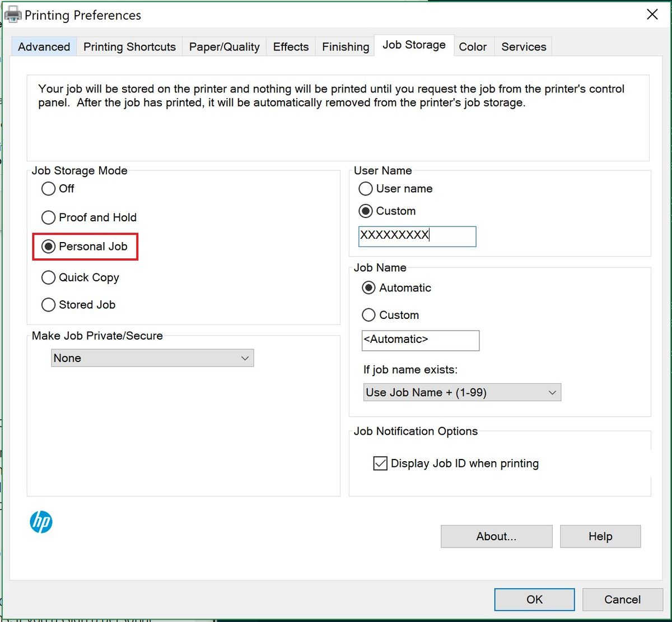
Task: Click the Help button
Action: (600, 536)
